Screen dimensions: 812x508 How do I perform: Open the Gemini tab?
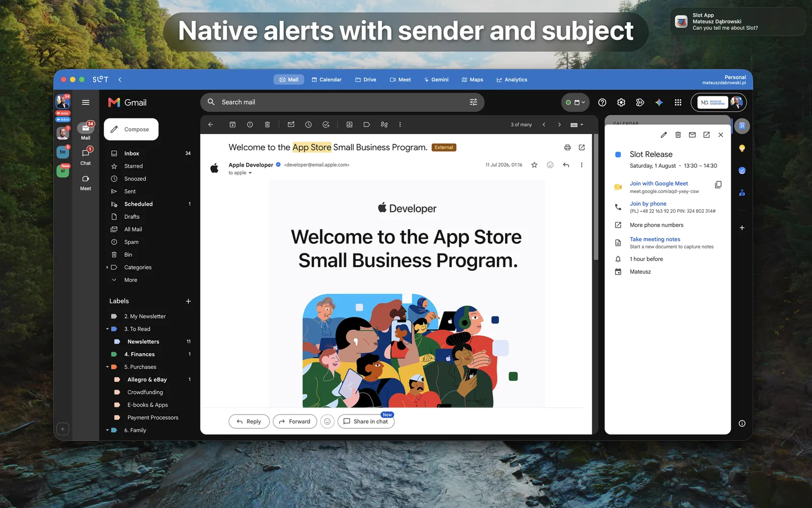coord(436,80)
